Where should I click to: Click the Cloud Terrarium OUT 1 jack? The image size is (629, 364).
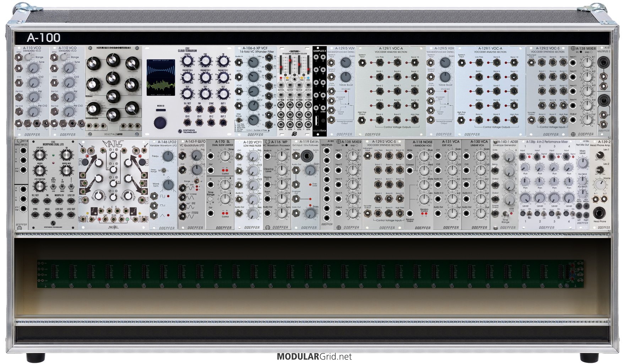223,109
